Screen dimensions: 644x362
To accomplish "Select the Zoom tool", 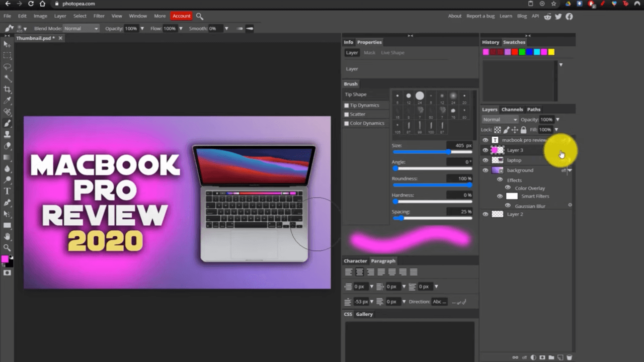I will pos(7,247).
